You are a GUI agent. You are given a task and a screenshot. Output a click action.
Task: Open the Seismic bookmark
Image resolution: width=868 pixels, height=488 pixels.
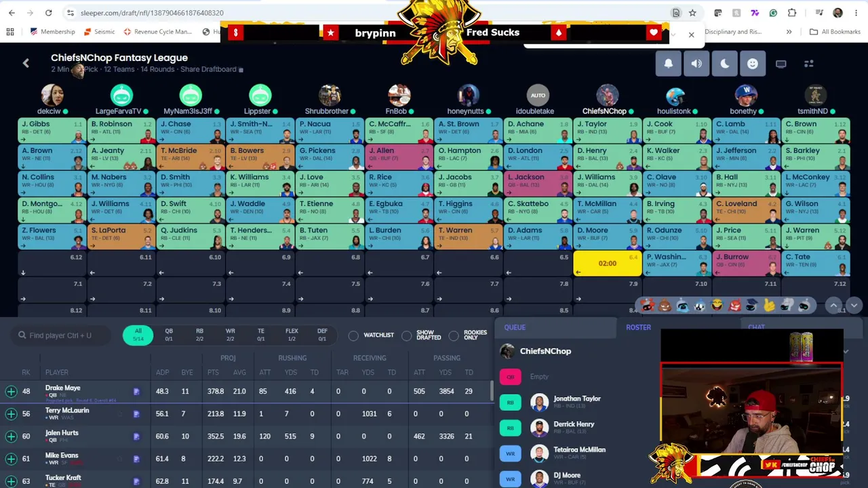[100, 32]
